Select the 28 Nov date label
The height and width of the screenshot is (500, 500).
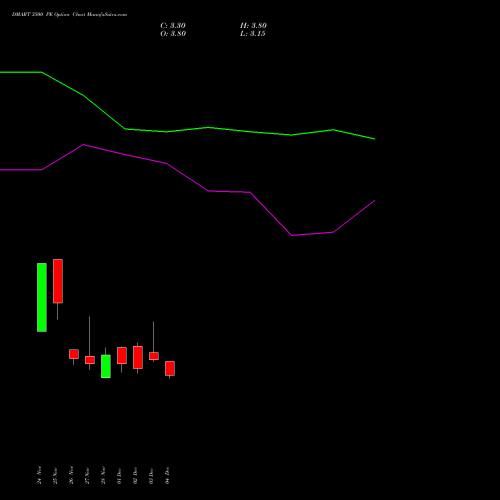coord(103,475)
